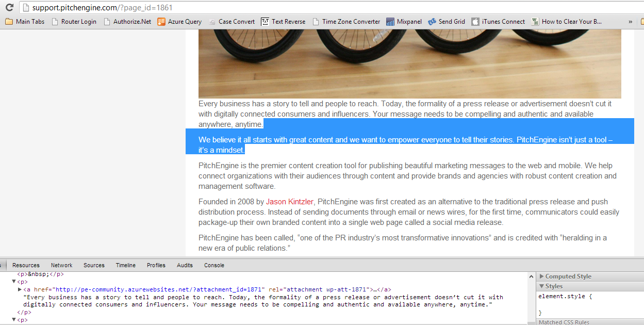Select the quoted DOM text node

pyautogui.click(x=263, y=301)
